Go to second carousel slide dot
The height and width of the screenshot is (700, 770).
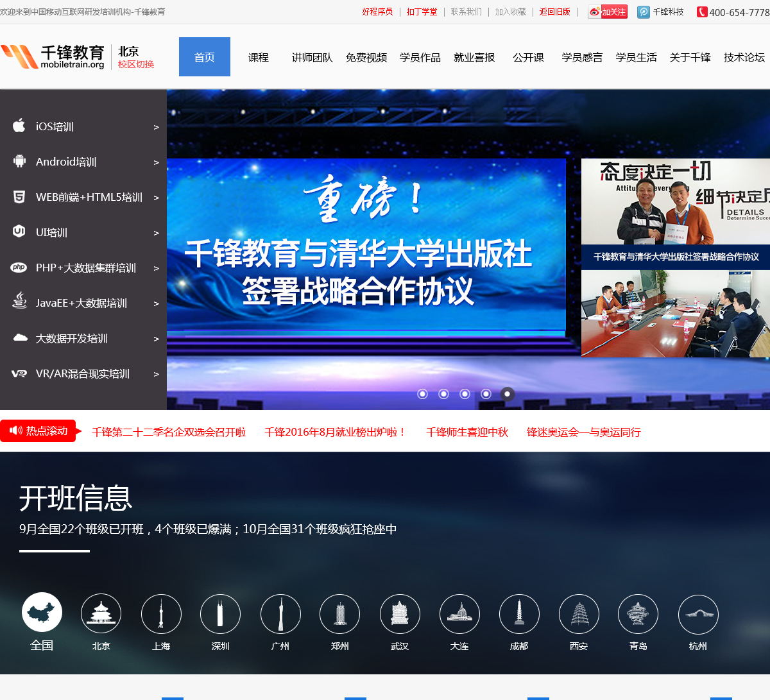pyautogui.click(x=443, y=394)
